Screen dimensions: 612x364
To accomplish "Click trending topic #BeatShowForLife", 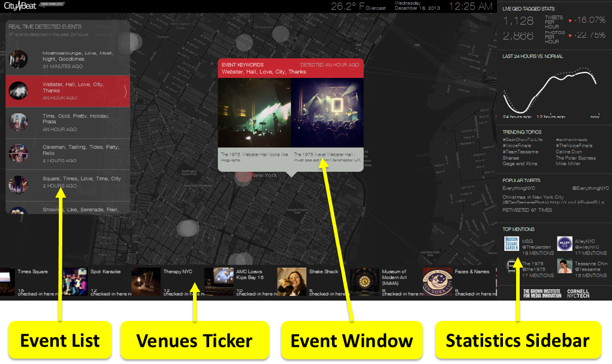I will pos(522,139).
